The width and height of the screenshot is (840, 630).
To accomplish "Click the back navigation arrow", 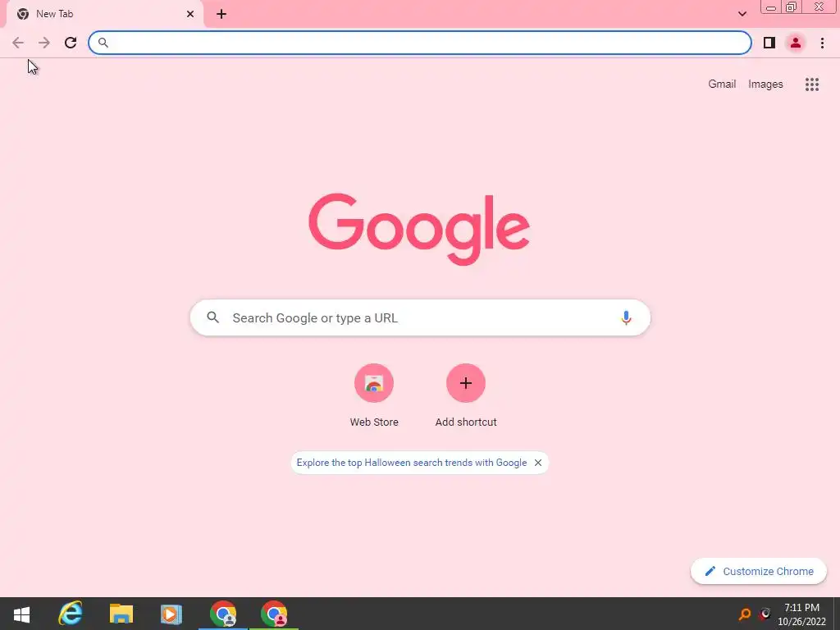I will (x=18, y=43).
